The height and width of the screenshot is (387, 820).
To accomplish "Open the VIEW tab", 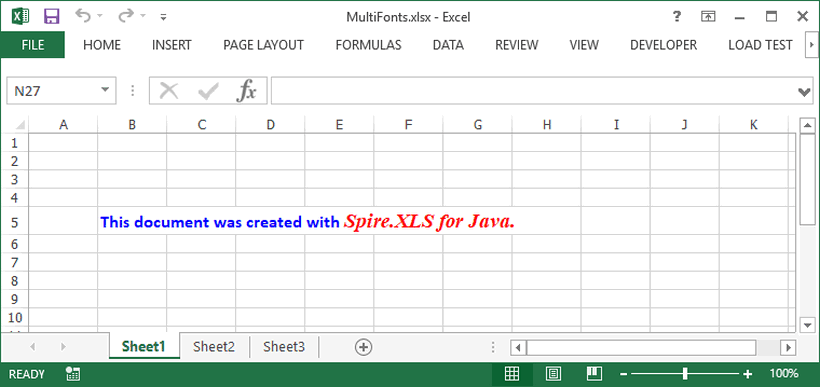I will click(x=584, y=45).
